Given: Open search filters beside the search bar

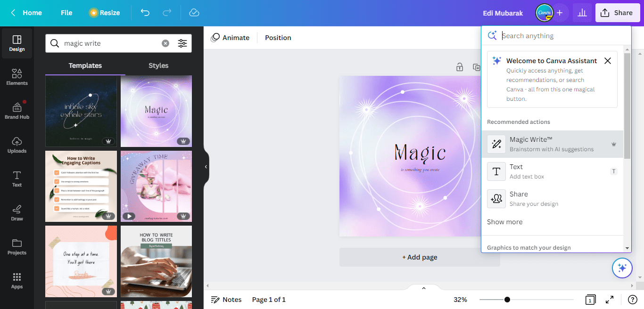Looking at the screenshot, I should point(182,43).
